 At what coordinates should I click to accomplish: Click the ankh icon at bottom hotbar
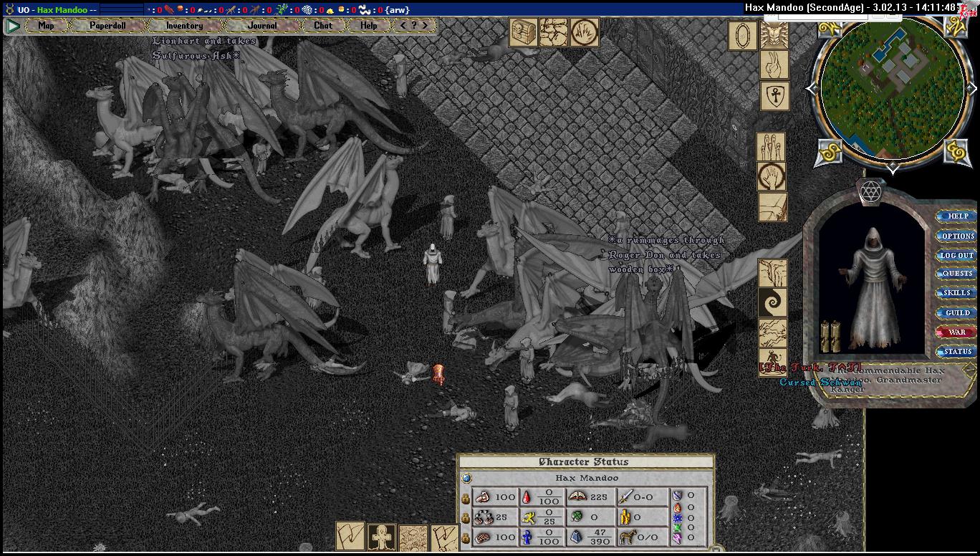382,537
